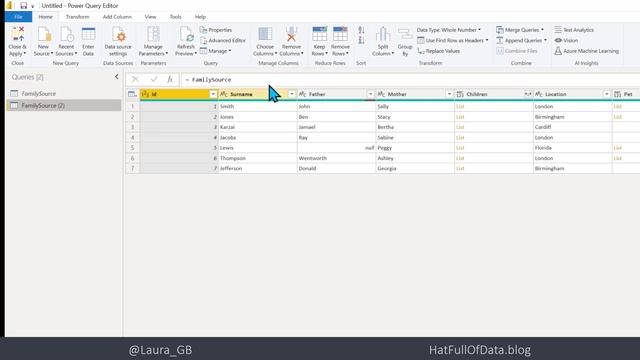This screenshot has width=640, height=360.
Task: Click the Id column data type icon
Action: tap(145, 94)
